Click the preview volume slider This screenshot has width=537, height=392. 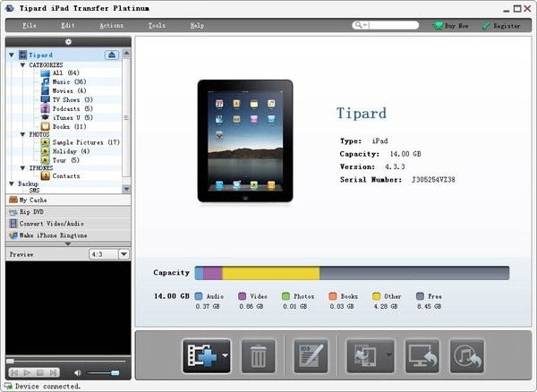pyautogui.click(x=105, y=371)
